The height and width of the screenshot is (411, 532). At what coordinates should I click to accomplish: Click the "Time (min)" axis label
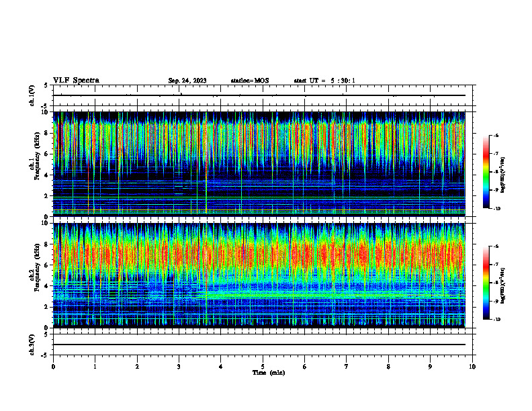[x=269, y=373]
